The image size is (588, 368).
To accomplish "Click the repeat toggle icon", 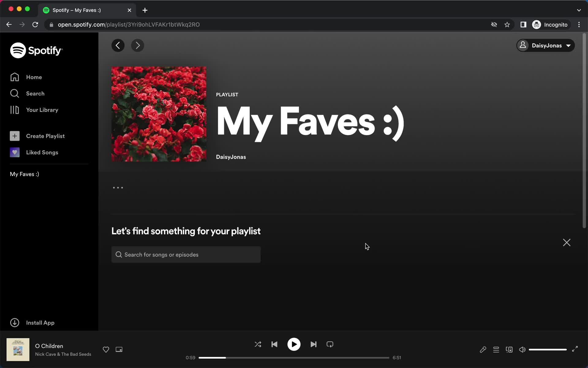I will (330, 344).
